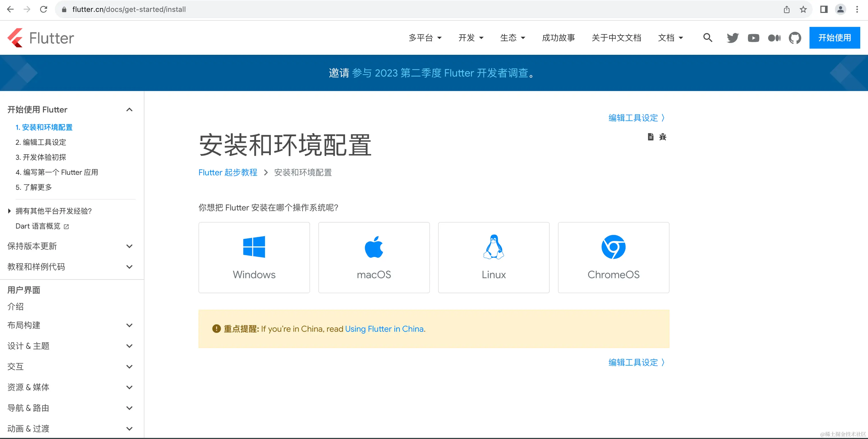Select sidebar item 2. 编辑工具设定

(x=41, y=143)
